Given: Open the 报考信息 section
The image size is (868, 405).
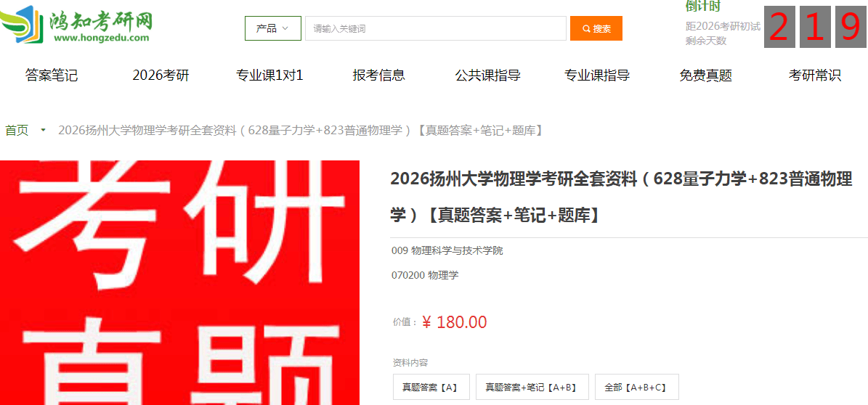Looking at the screenshot, I should (x=378, y=75).
